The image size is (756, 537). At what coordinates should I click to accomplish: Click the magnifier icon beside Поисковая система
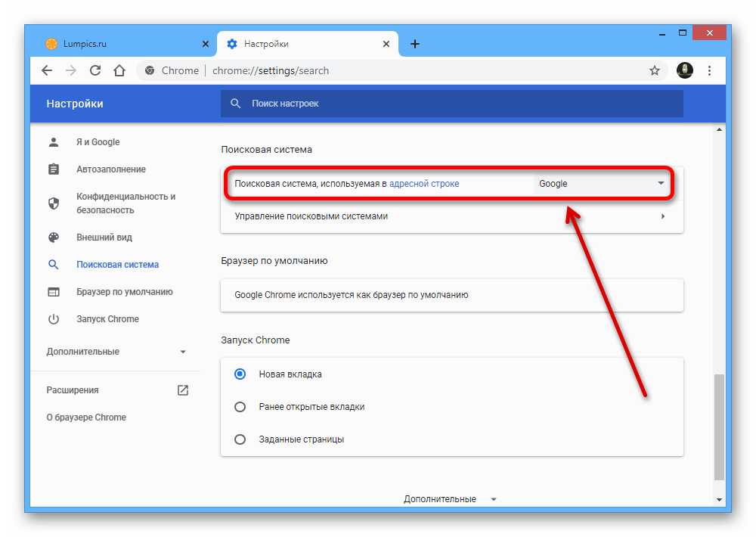tap(54, 265)
